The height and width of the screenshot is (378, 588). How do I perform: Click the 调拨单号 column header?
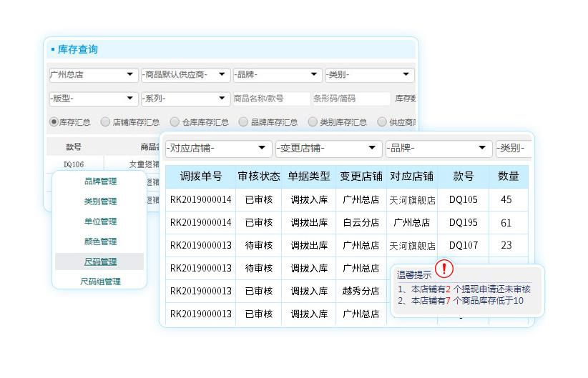(200, 176)
